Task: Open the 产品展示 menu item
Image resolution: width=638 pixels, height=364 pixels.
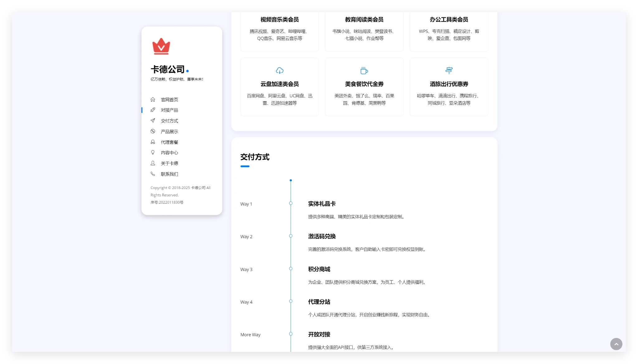Action: click(x=169, y=132)
